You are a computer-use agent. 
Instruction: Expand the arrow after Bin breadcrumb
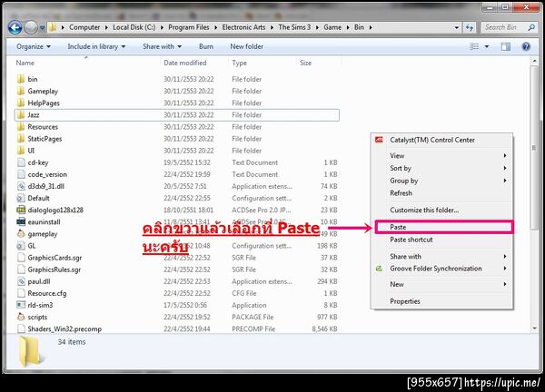tap(371, 27)
